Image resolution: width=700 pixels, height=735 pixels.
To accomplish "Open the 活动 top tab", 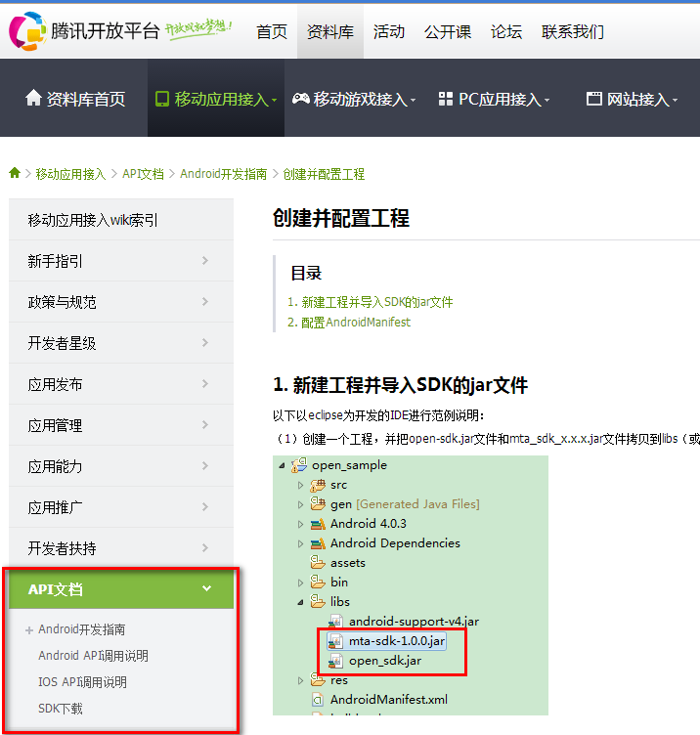I will [389, 32].
